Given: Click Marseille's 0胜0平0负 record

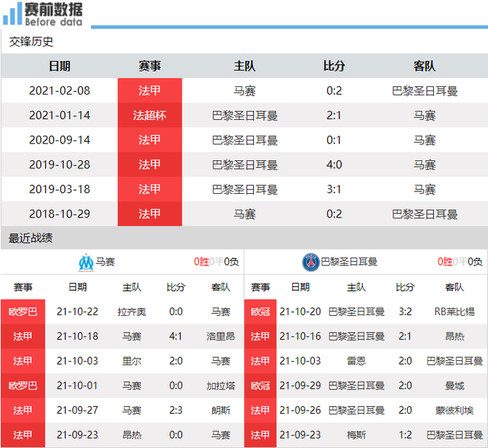Looking at the screenshot, I should tap(217, 262).
